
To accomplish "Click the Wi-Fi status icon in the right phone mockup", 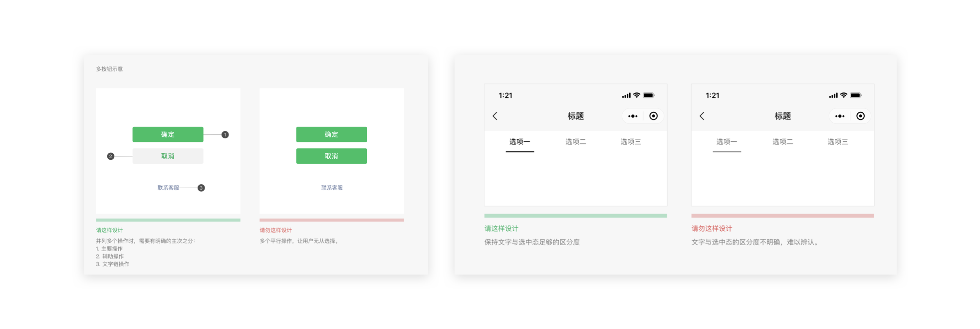I will coord(844,95).
